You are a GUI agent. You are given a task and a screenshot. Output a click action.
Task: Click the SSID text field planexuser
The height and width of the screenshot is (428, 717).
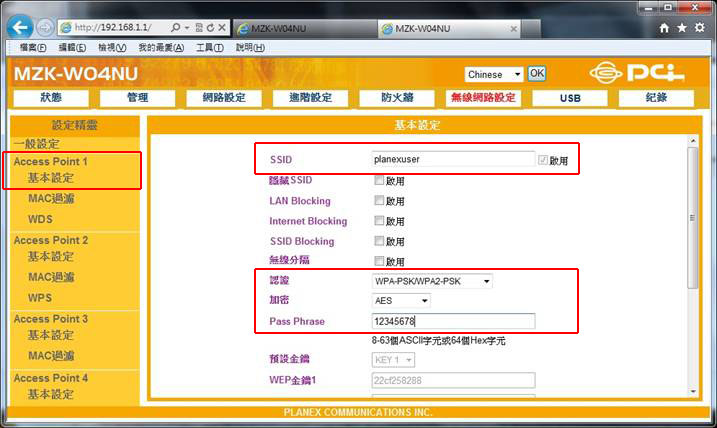(x=453, y=159)
